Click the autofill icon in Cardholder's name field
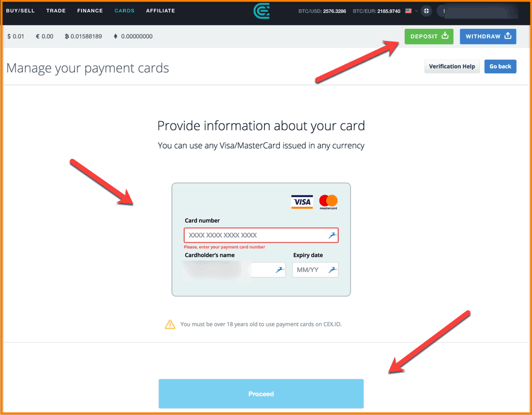This screenshot has height=415, width=532. click(x=280, y=270)
